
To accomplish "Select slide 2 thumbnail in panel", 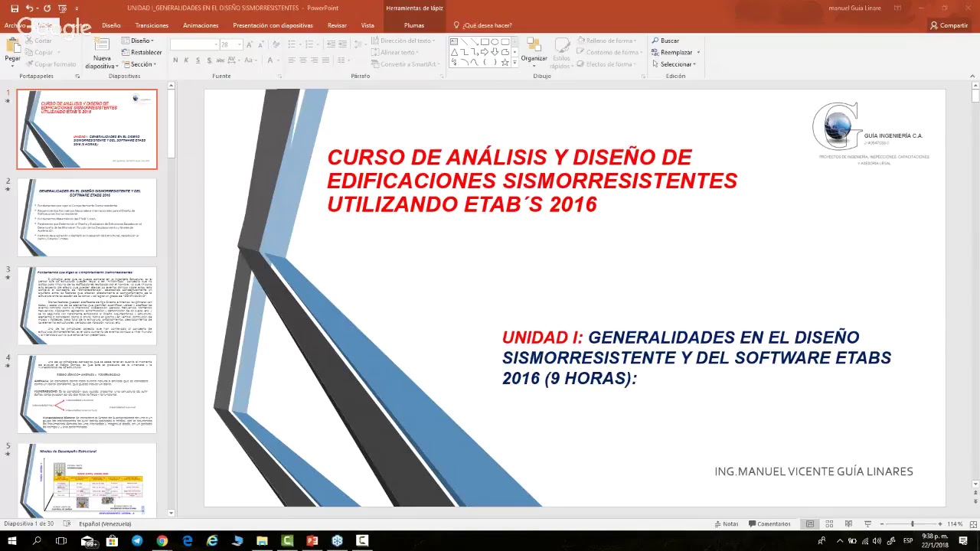I will click(x=87, y=217).
